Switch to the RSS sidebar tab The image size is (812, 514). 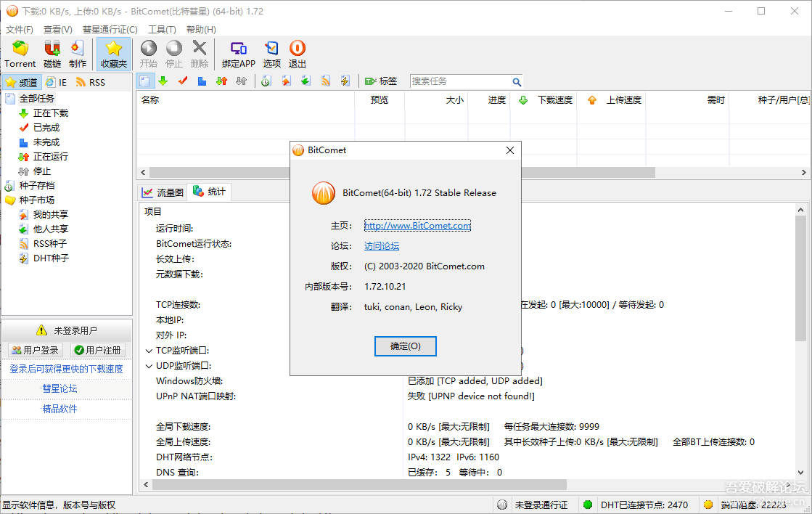(91, 82)
